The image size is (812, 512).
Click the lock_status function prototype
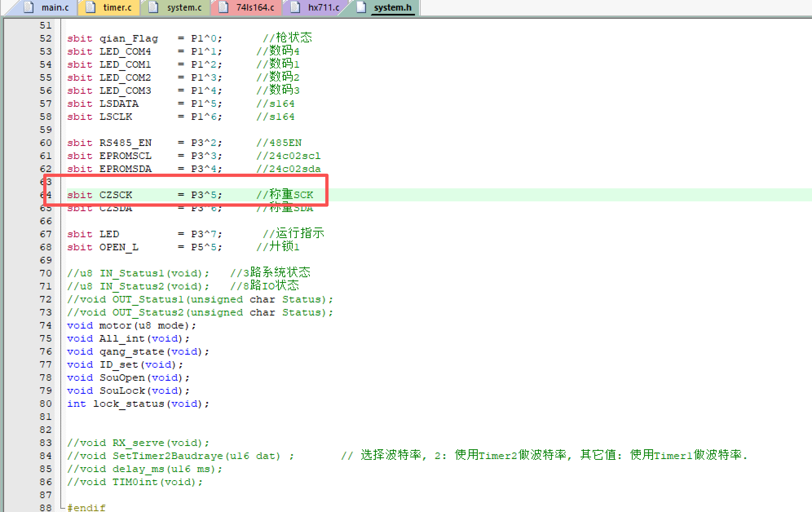coord(128,404)
